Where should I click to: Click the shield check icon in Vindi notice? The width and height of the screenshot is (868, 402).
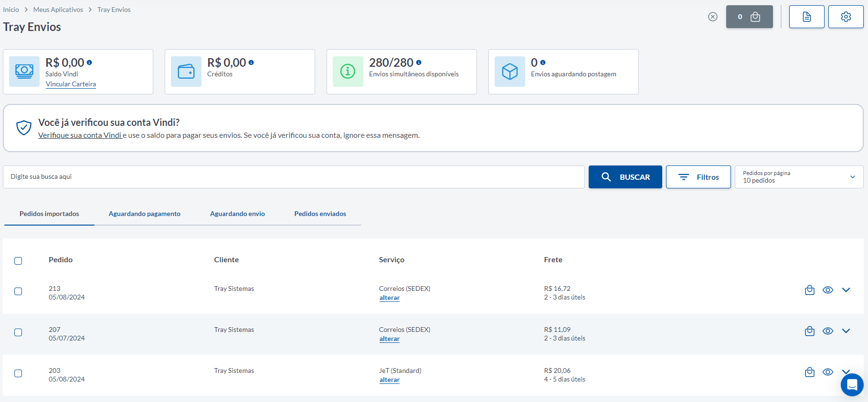pyautogui.click(x=24, y=128)
